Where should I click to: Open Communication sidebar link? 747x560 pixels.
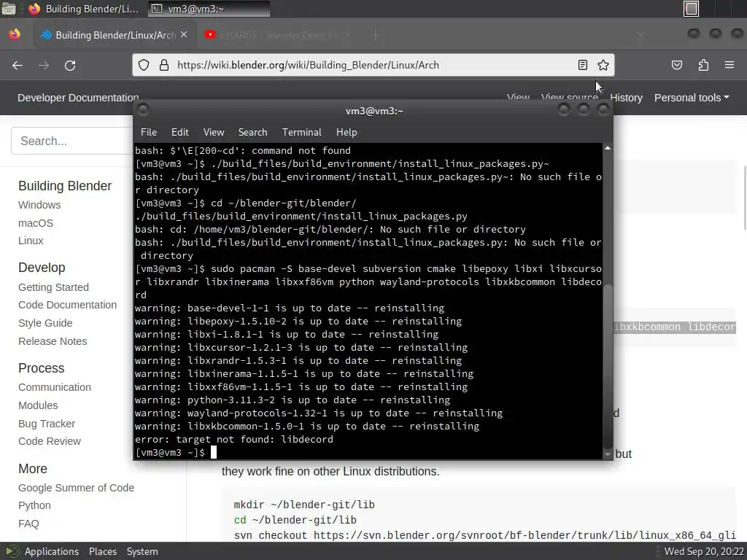click(54, 387)
